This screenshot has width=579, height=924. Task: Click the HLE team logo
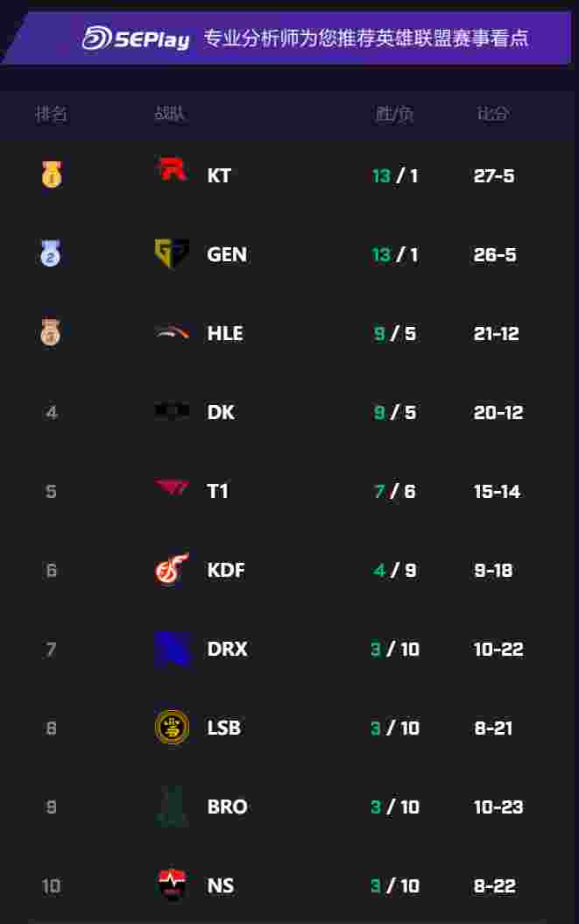tap(172, 332)
